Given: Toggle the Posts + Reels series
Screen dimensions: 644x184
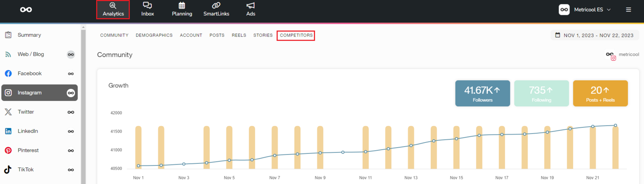Looking at the screenshot, I should (600, 93).
